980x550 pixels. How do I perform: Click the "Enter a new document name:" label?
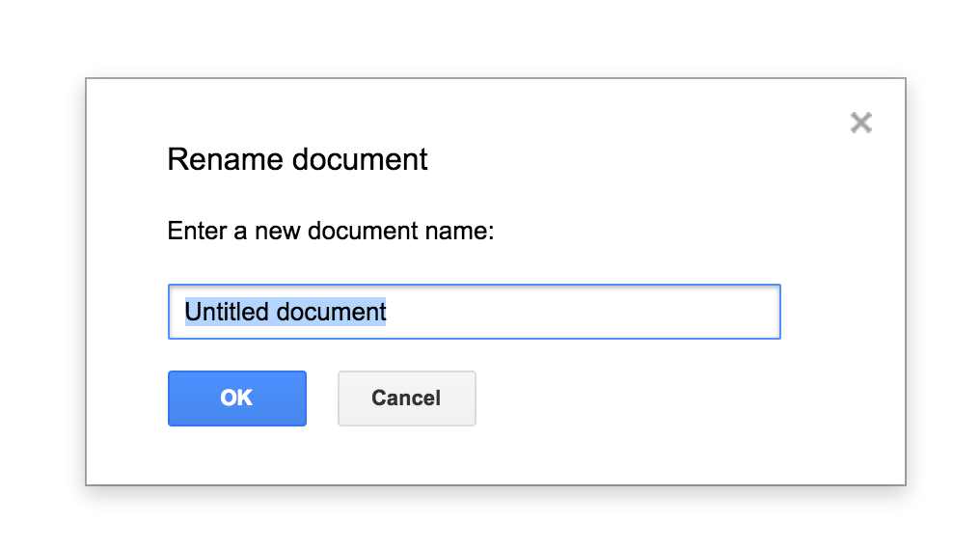click(331, 232)
